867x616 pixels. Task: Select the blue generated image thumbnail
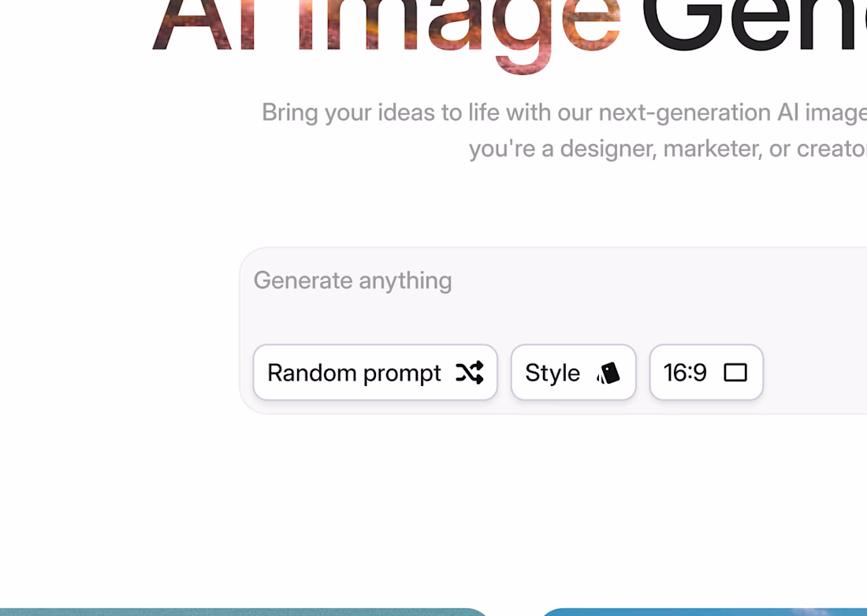tap(709, 613)
